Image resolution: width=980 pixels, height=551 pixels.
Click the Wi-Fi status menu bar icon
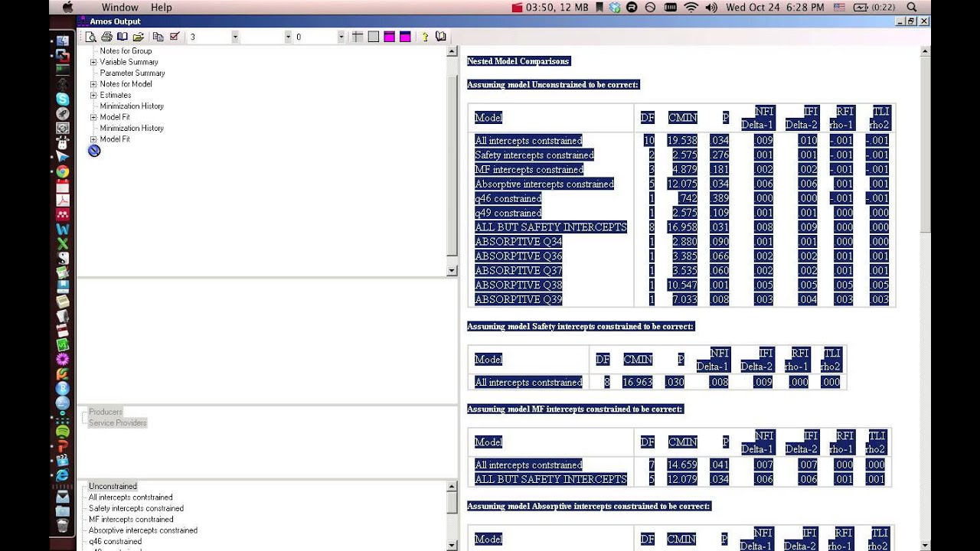coord(691,7)
